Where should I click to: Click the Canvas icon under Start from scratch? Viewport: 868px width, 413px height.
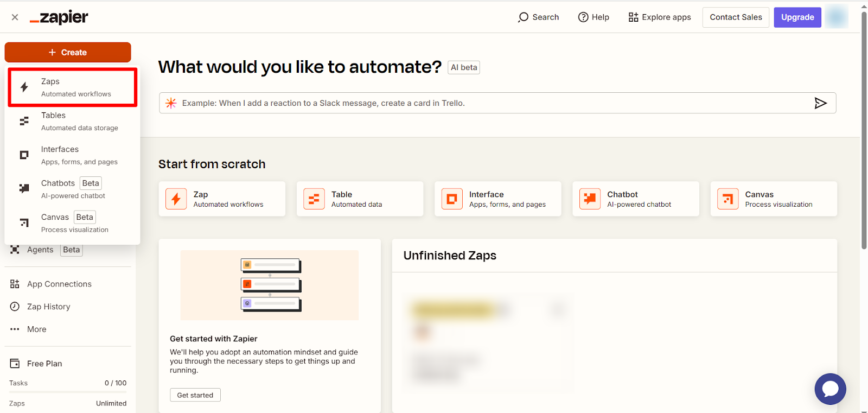(727, 199)
